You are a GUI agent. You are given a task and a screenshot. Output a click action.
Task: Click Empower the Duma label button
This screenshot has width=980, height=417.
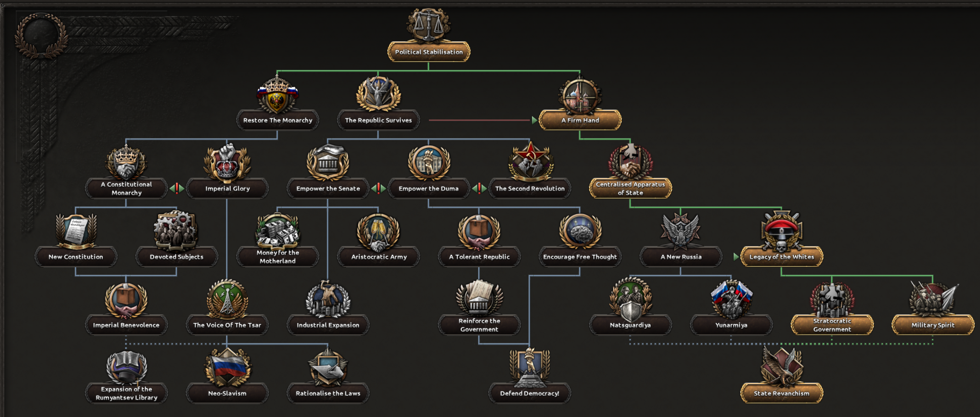428,188
